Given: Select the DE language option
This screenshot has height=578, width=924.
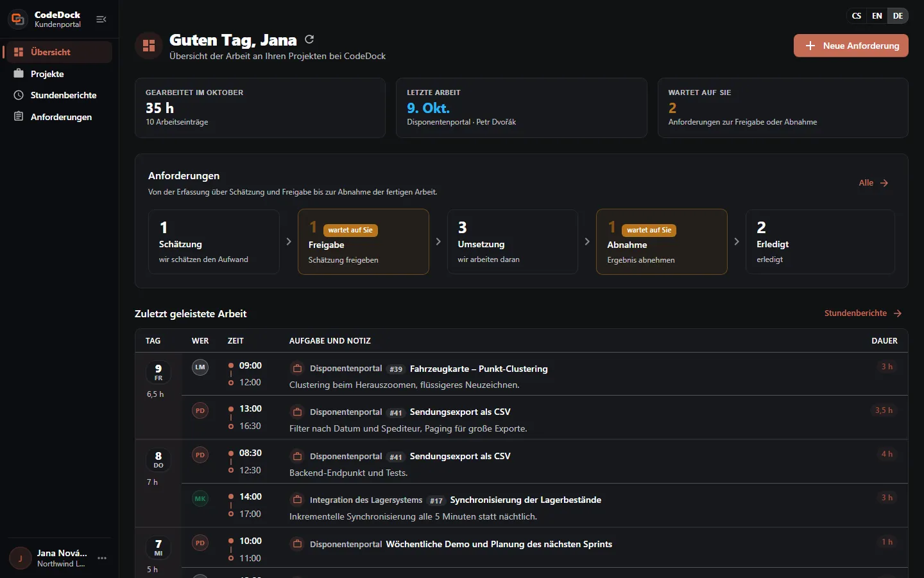Looking at the screenshot, I should [898, 16].
